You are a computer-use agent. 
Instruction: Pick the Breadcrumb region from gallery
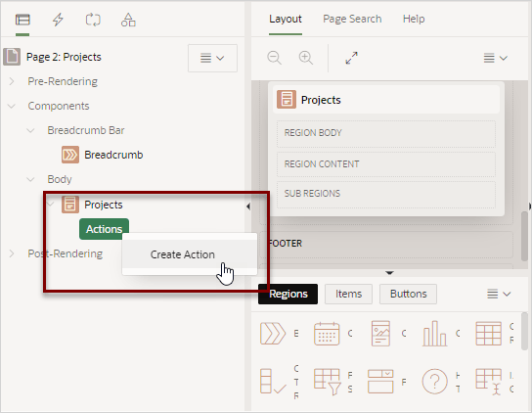point(273,334)
